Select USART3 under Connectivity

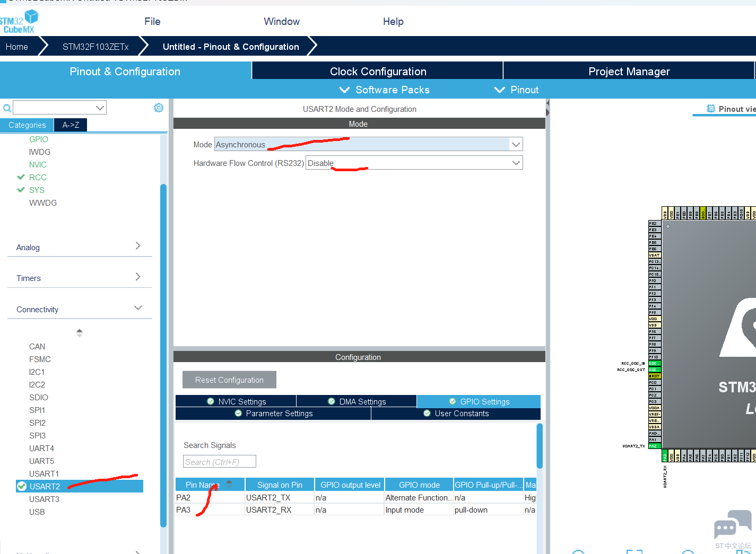click(x=44, y=499)
